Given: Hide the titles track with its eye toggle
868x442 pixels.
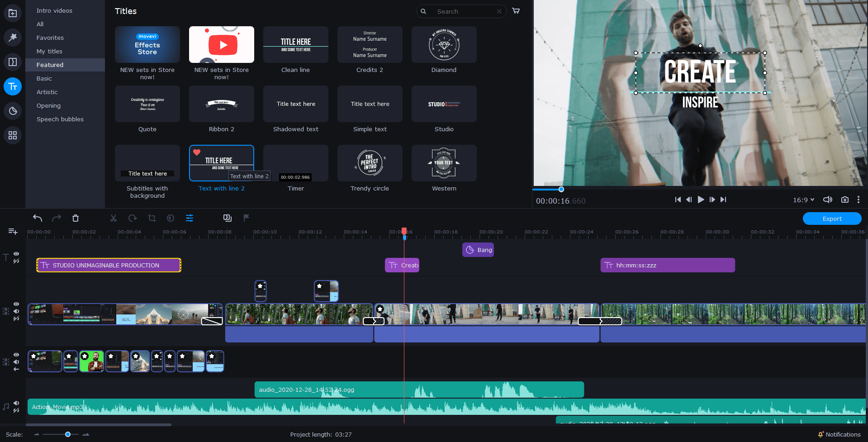Looking at the screenshot, I should [16, 254].
